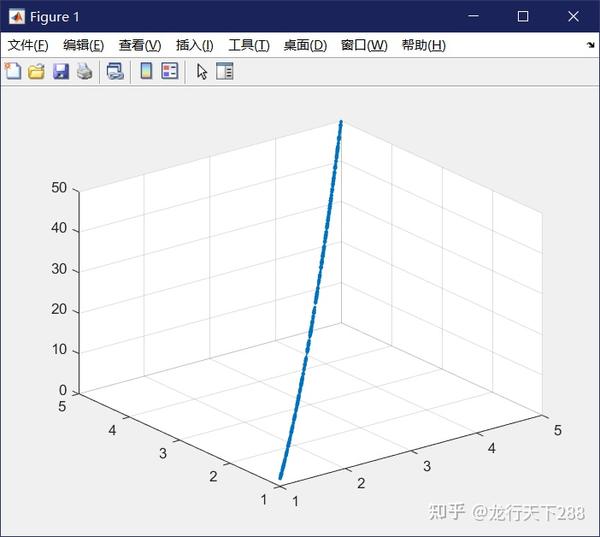Screen dimensions: 600x537
Task: Dock the figure using corner arrow
Action: click(x=590, y=45)
